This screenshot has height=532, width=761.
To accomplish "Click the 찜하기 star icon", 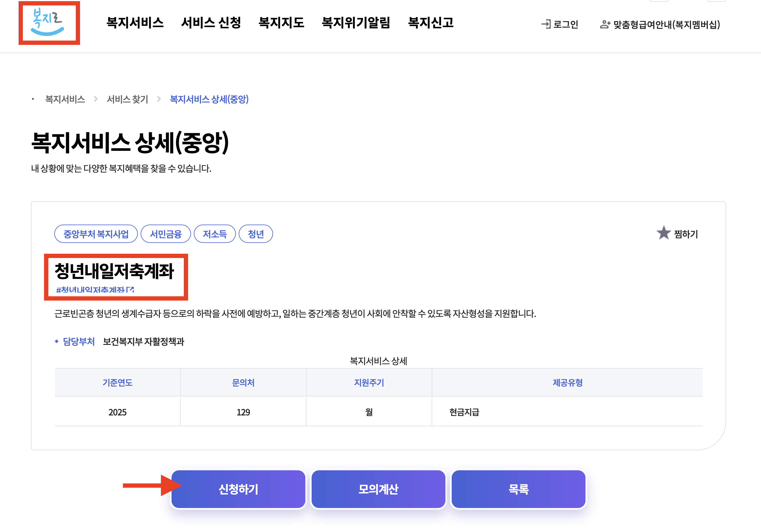I will [x=663, y=233].
